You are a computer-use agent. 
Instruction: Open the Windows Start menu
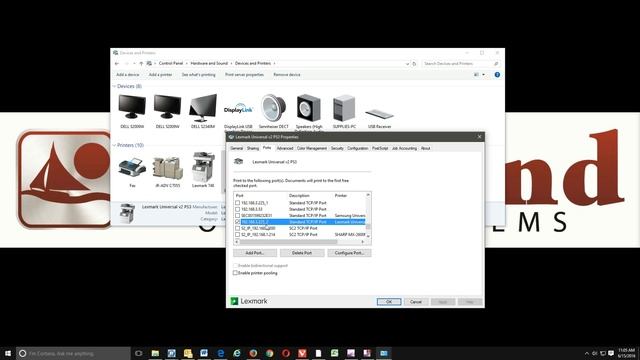tap(8, 353)
